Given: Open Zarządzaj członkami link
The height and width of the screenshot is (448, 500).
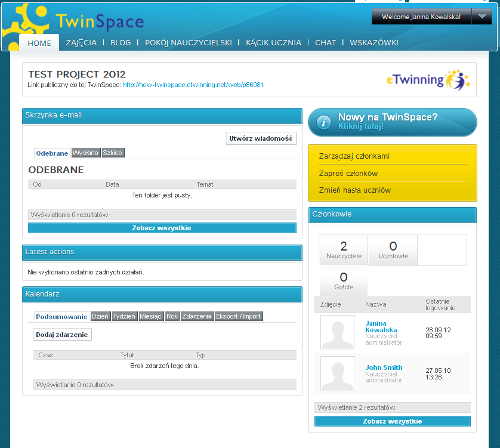Looking at the screenshot, I should [354, 156].
